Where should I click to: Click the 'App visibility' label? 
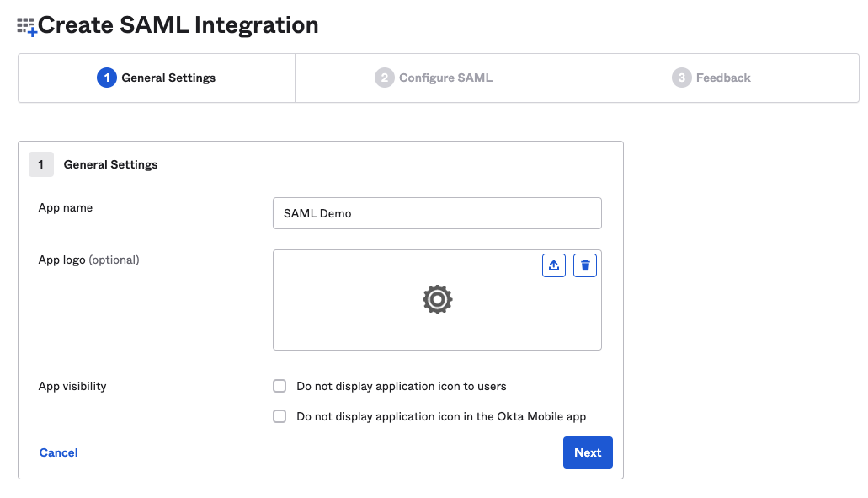click(72, 386)
